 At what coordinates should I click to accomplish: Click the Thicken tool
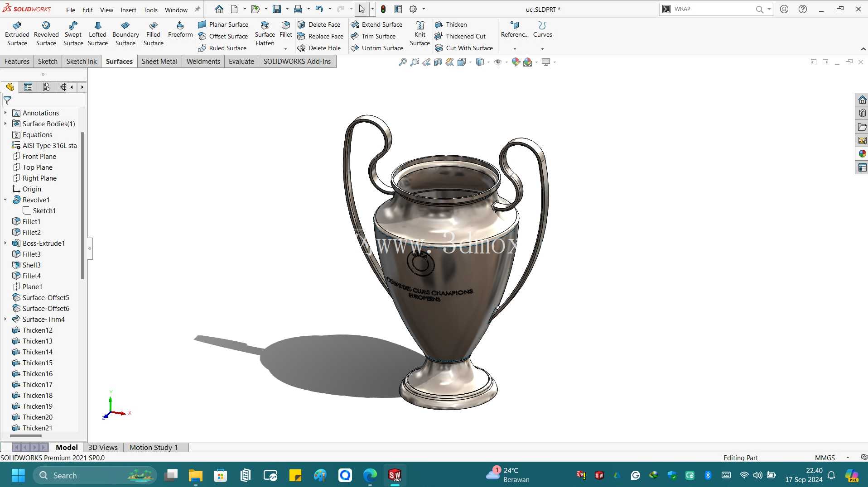click(x=451, y=24)
